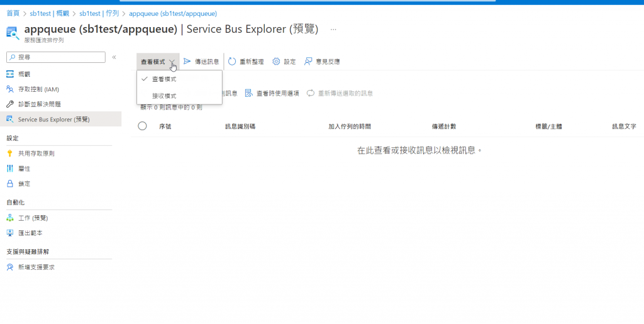Click the 意見反應 feedback icon
Screen dimensions: 644x324
pyautogui.click(x=308, y=62)
